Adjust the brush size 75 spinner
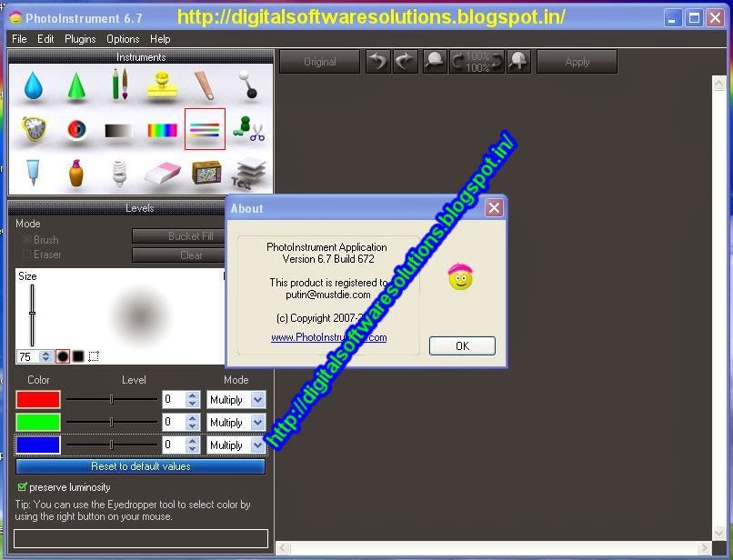The width and height of the screenshot is (733, 560). click(45, 356)
